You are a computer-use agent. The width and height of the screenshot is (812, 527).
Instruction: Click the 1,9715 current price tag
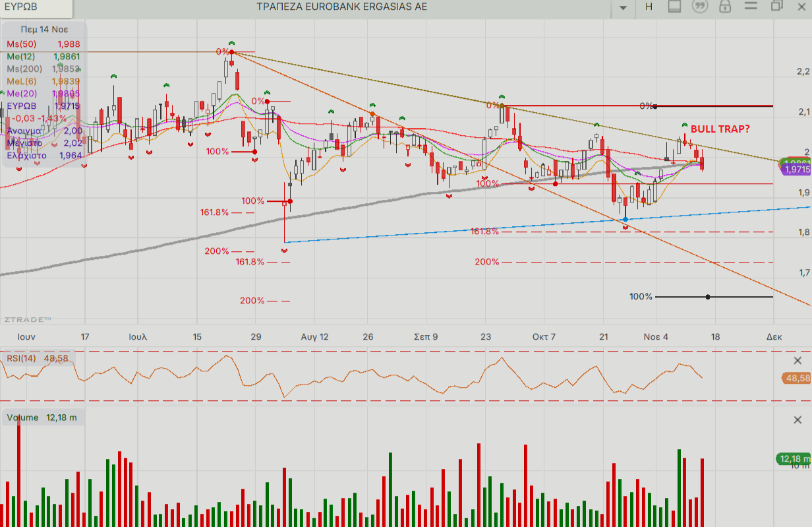pyautogui.click(x=796, y=170)
